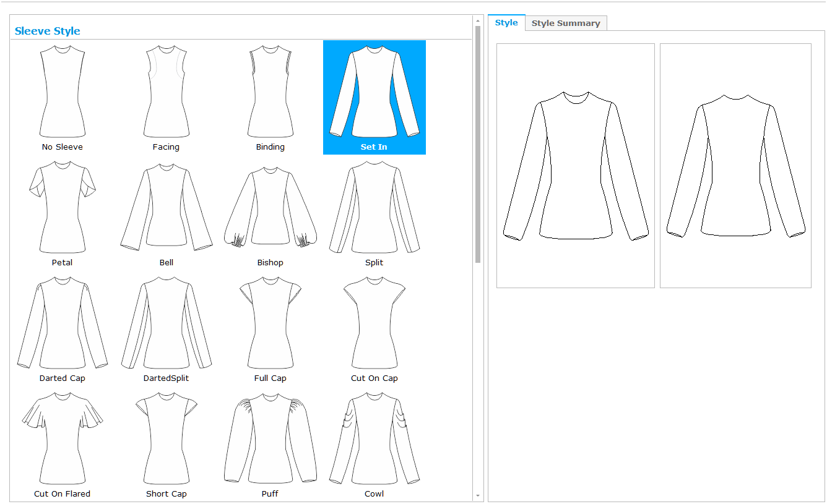Click the front view garment preview
Image resolution: width=827 pixels, height=504 pixels.
click(x=576, y=166)
